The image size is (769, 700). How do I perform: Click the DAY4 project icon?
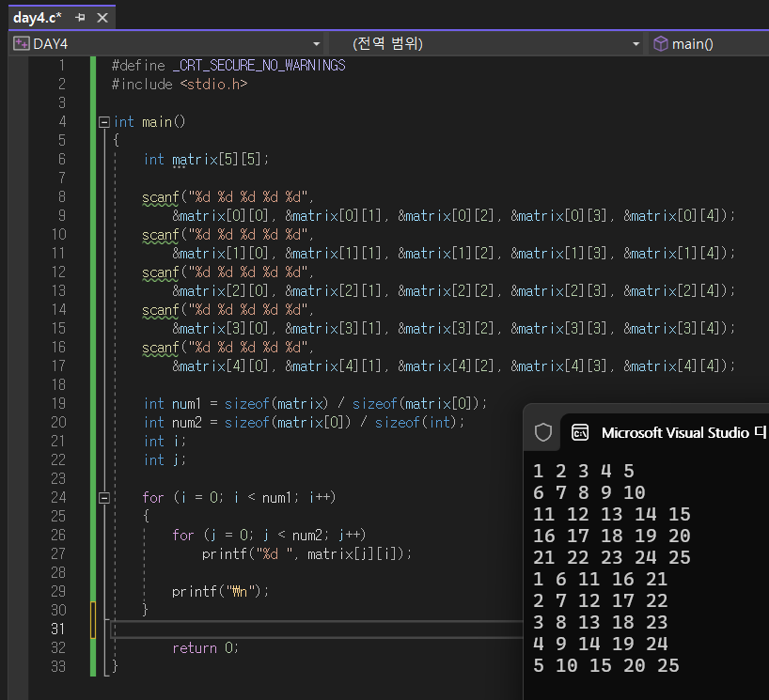21,43
